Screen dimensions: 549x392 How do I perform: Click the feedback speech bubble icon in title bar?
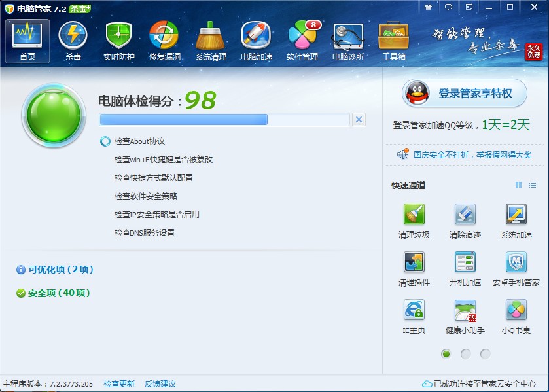pos(448,7)
